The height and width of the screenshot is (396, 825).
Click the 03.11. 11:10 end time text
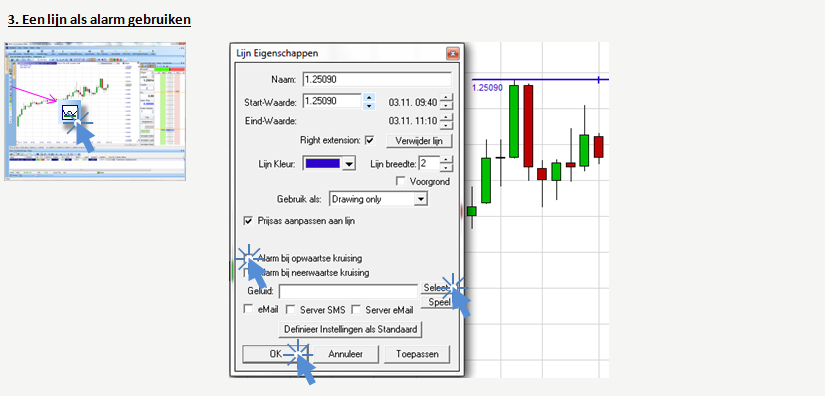tap(413, 121)
